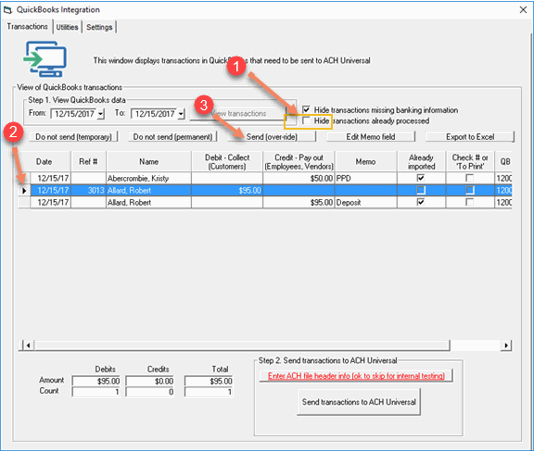Export transactions to Excel

[x=470, y=137]
